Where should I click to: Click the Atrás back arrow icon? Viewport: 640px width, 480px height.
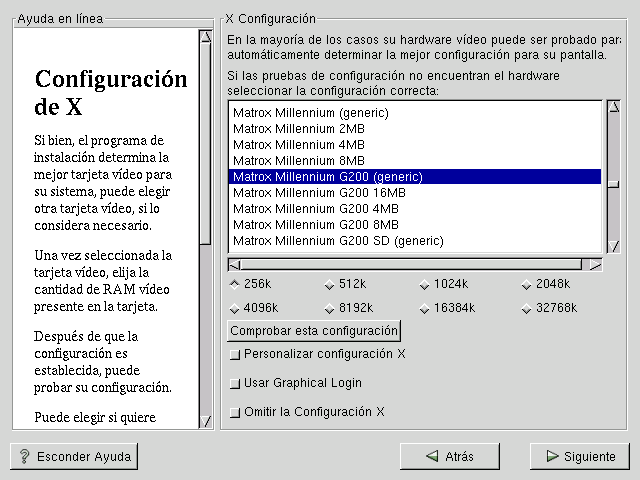tap(432, 456)
